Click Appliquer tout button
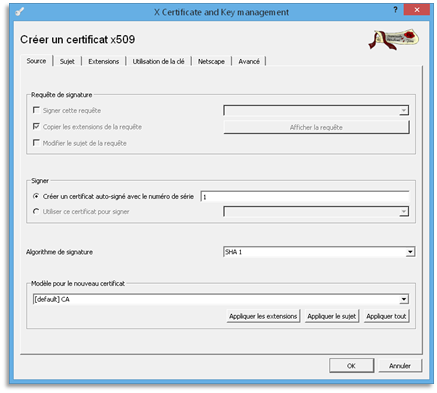437x393 pixels. click(x=386, y=316)
